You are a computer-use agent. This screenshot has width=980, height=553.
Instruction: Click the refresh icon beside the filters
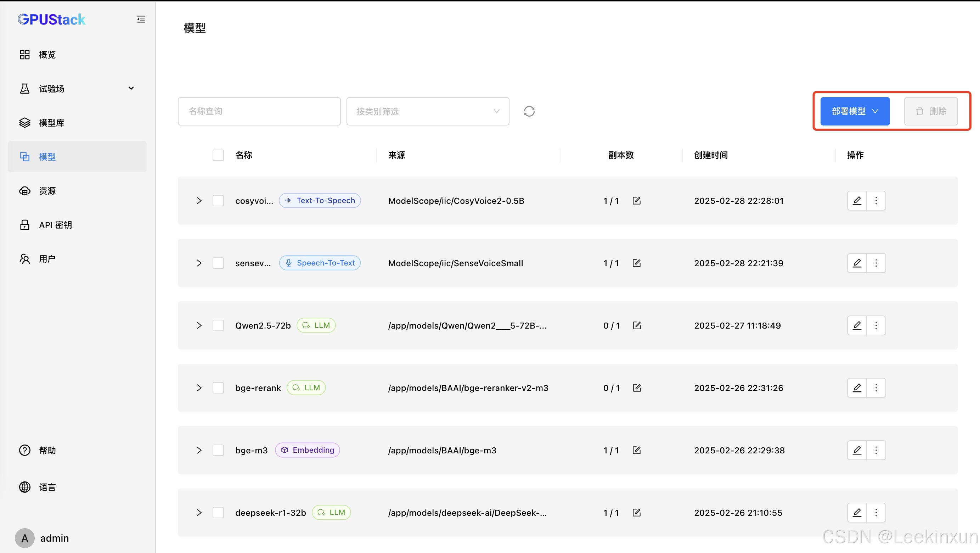pos(529,111)
